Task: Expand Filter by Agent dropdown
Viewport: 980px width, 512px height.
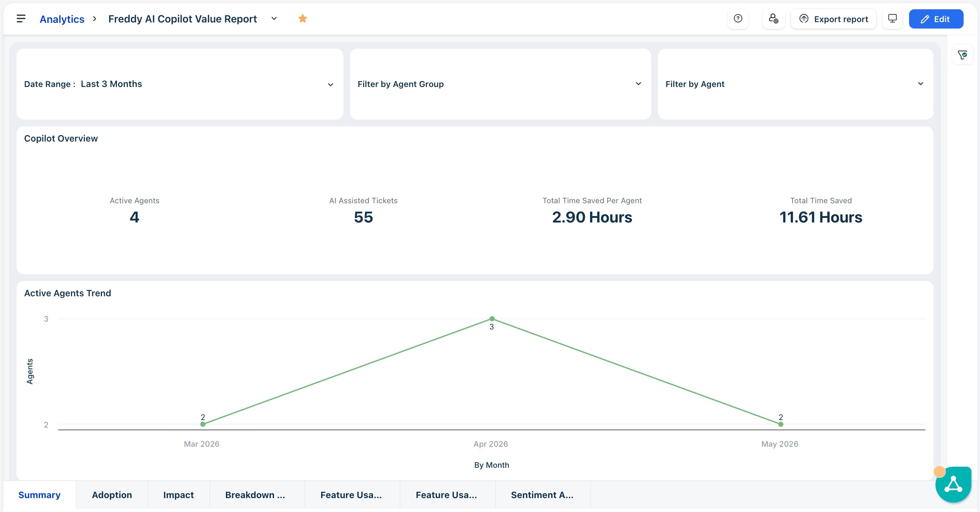Action: [795, 84]
